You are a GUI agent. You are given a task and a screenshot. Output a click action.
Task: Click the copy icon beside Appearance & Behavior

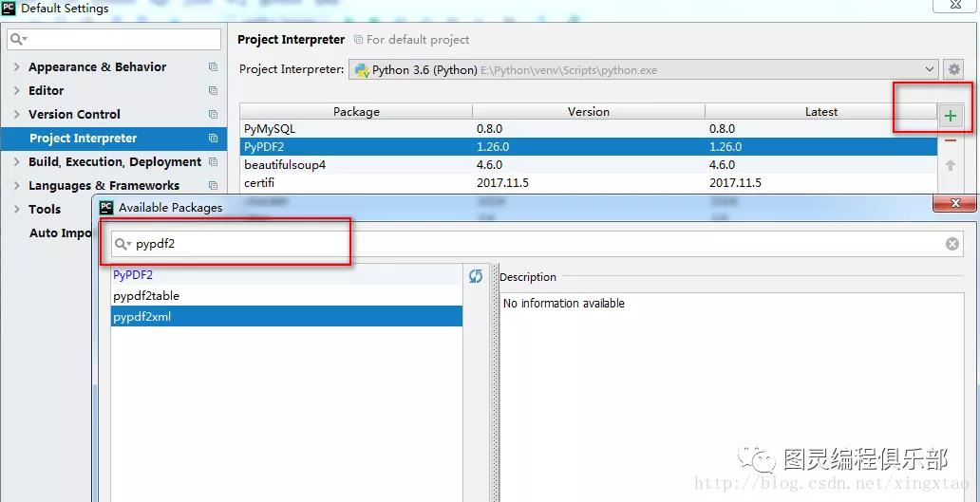(213, 66)
